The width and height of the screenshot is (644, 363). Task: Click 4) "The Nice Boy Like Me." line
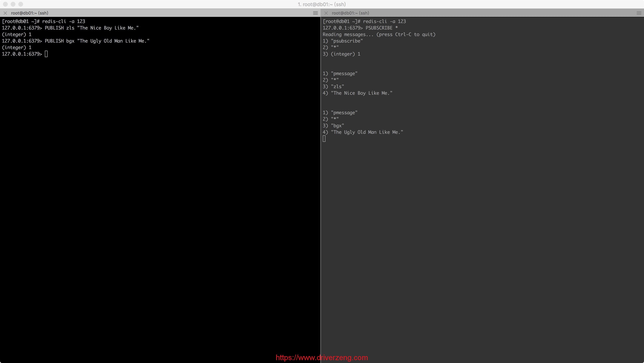(357, 93)
